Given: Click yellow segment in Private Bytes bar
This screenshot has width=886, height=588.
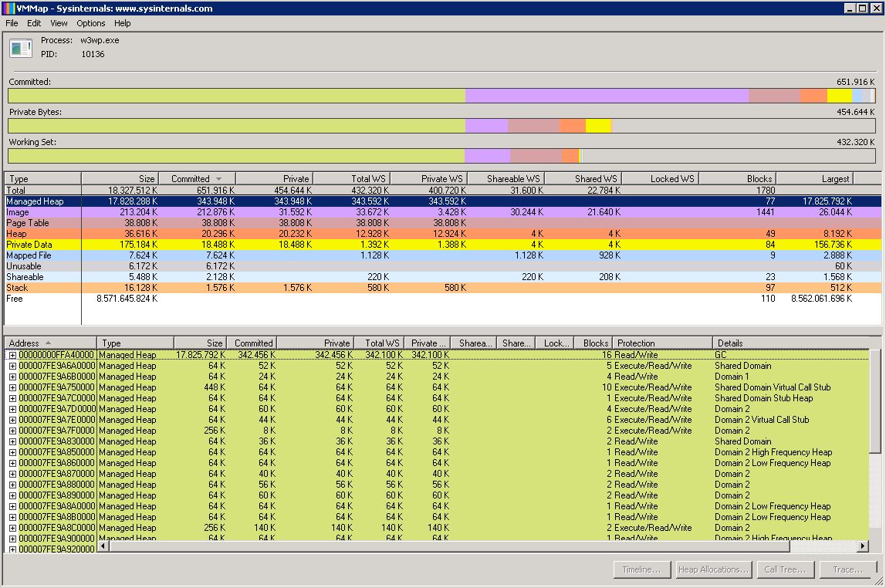Looking at the screenshot, I should (598, 126).
